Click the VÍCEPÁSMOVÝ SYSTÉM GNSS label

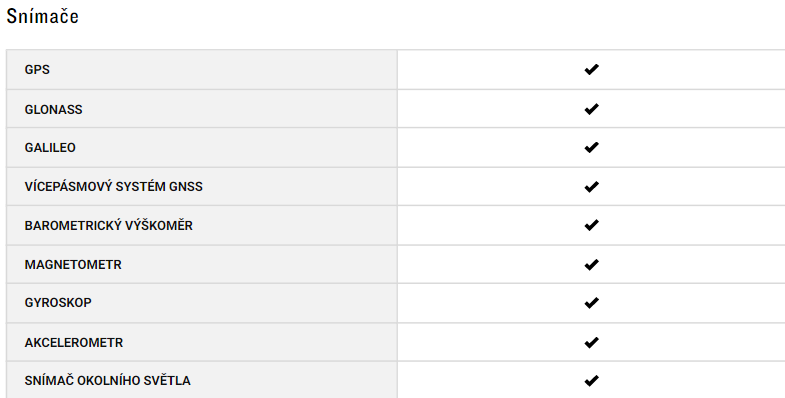coord(114,186)
